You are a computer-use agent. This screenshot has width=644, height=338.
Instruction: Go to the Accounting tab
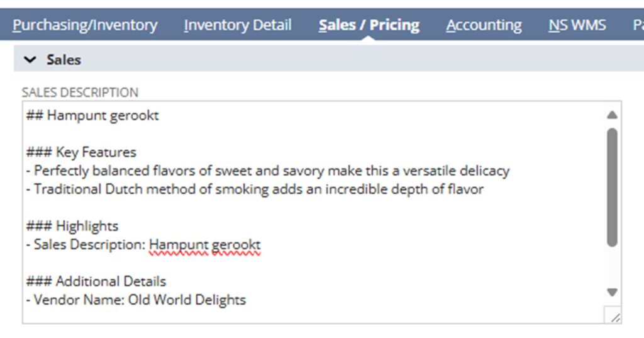click(484, 25)
